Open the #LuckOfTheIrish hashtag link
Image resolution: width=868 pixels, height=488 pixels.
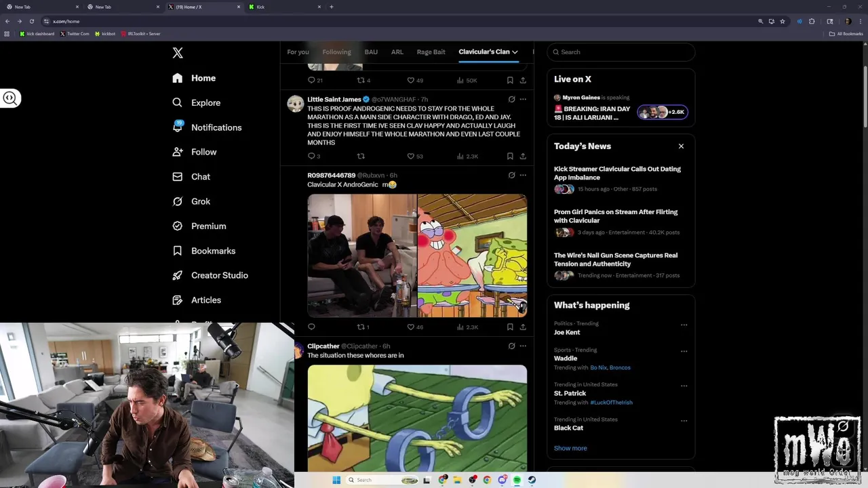[x=612, y=403]
